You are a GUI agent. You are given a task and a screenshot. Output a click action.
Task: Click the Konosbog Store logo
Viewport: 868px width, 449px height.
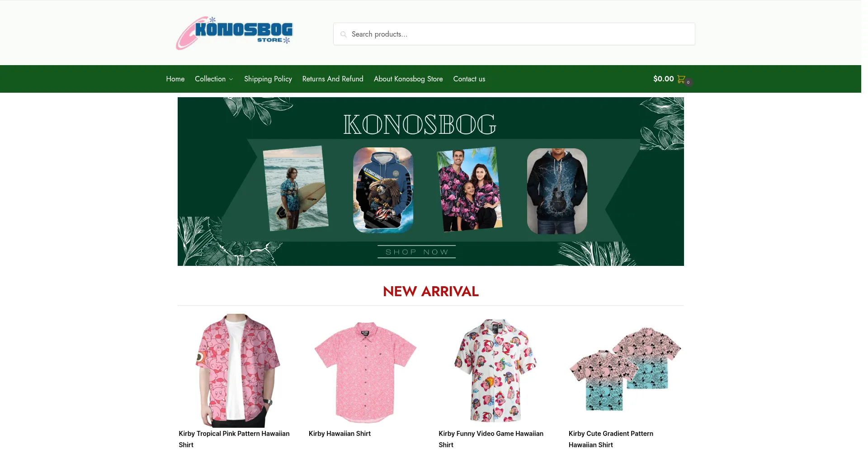coord(234,33)
